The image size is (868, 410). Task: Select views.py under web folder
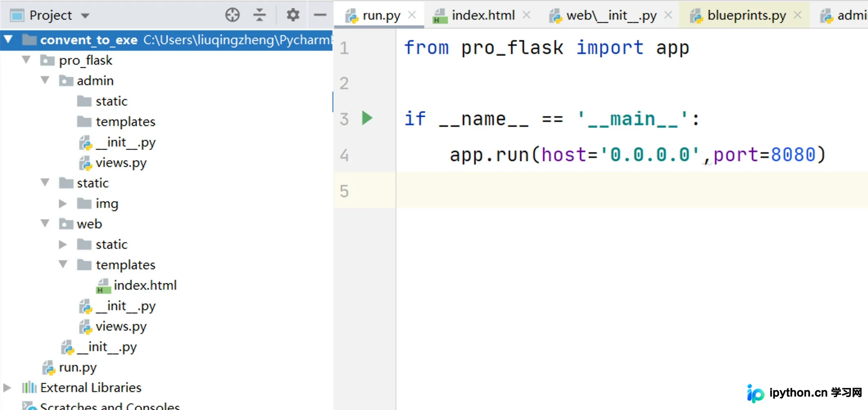tap(121, 327)
